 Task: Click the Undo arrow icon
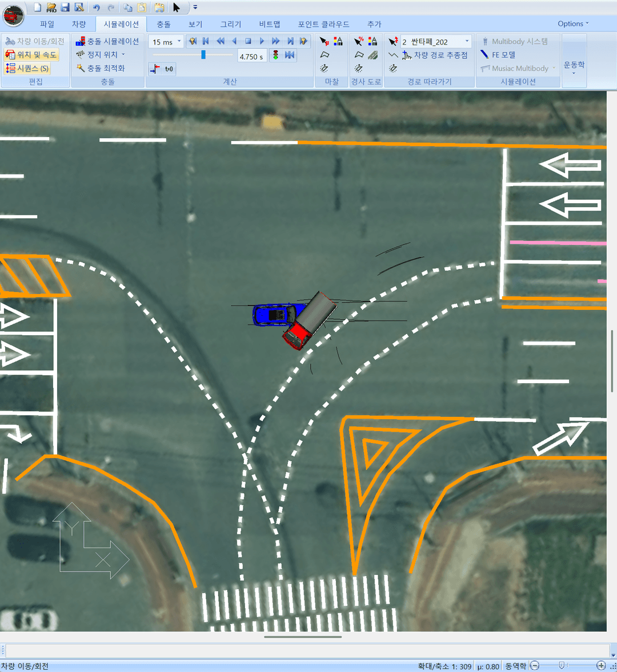pos(96,7)
